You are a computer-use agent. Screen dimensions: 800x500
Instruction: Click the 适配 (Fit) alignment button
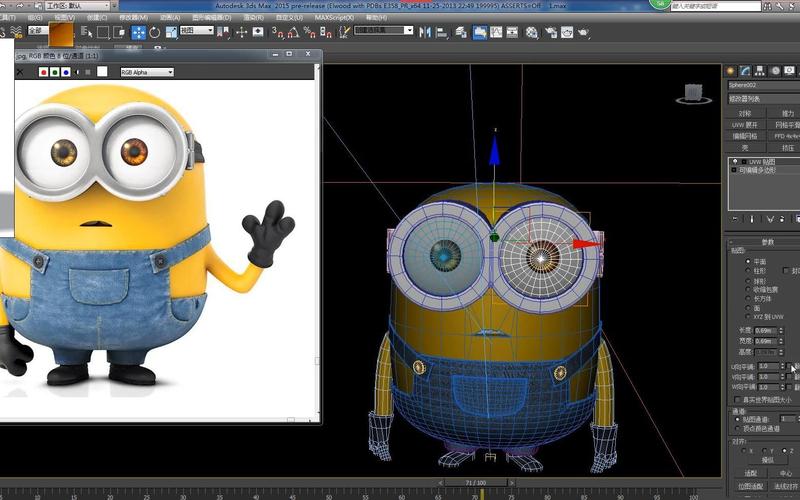(750, 473)
